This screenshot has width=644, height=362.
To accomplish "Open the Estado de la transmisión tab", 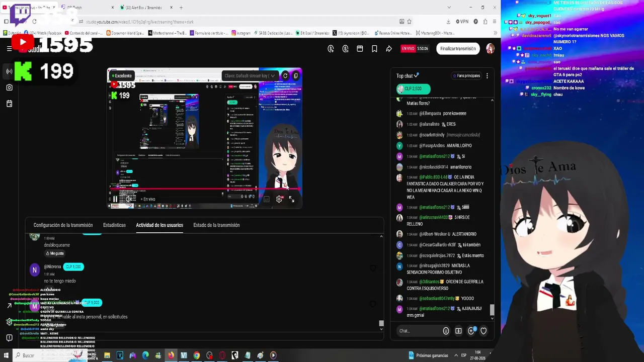I will click(216, 225).
